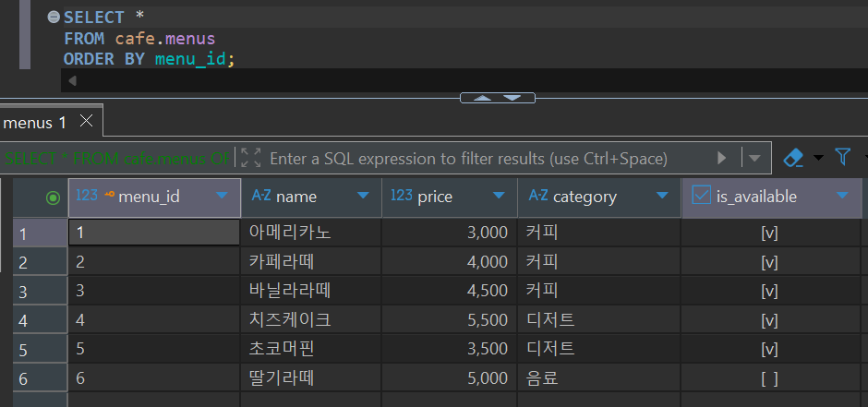Toggle is_available for 카페라떼 row
Image resolution: width=868 pixels, height=407 pixels.
pos(769,261)
